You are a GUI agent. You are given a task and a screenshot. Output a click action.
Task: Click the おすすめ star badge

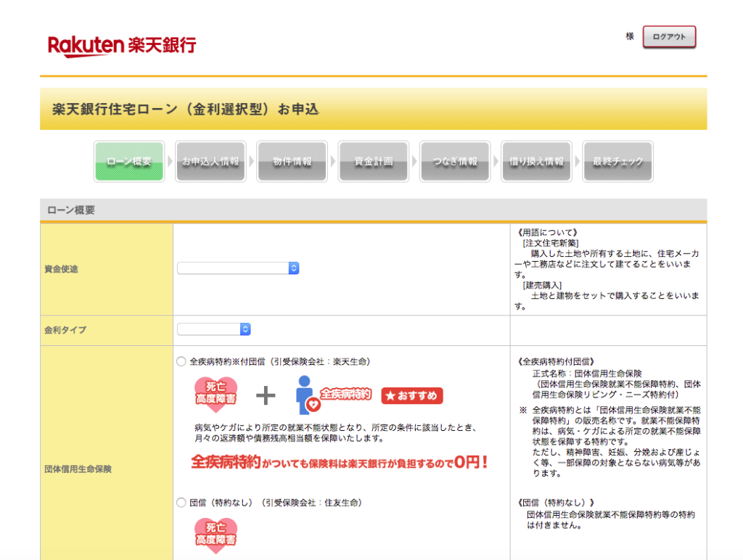[x=412, y=395]
